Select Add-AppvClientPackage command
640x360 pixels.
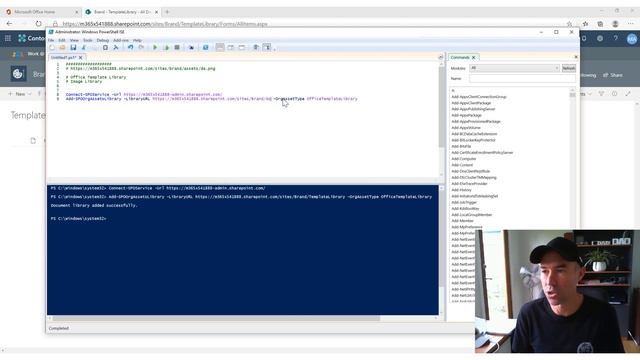tap(471, 103)
